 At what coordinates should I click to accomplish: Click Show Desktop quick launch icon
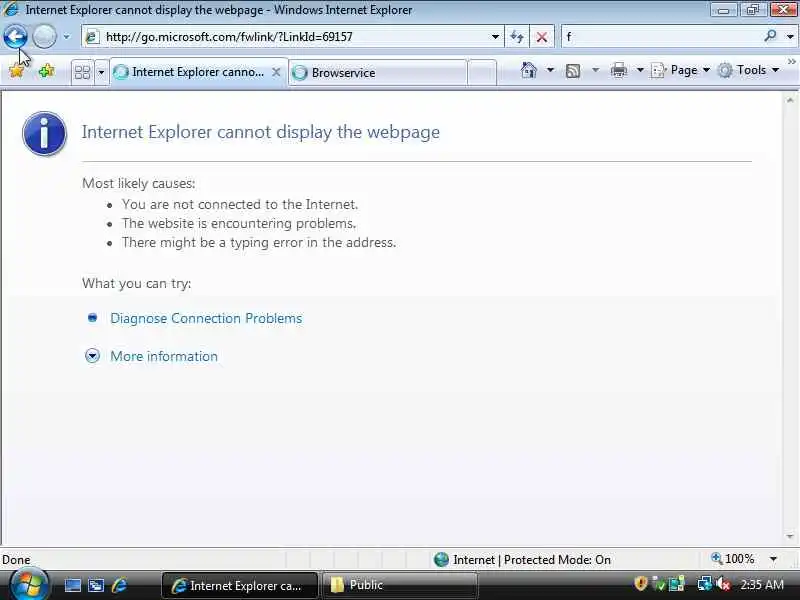[72, 585]
